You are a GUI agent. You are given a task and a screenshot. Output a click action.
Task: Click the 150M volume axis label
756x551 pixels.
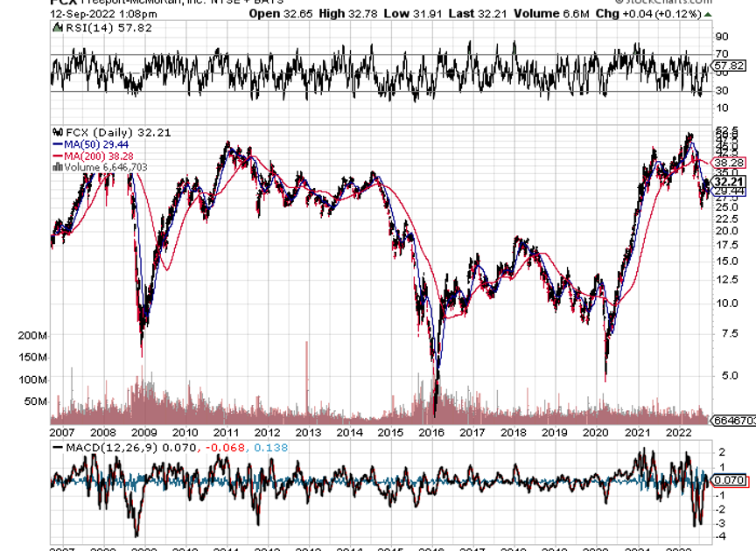pos(32,358)
